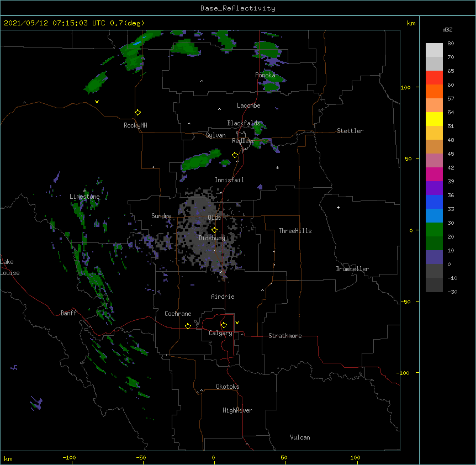Click the blue 33-36 dBZ color swatch
The height and width of the screenshot is (465, 476).
pos(434,202)
